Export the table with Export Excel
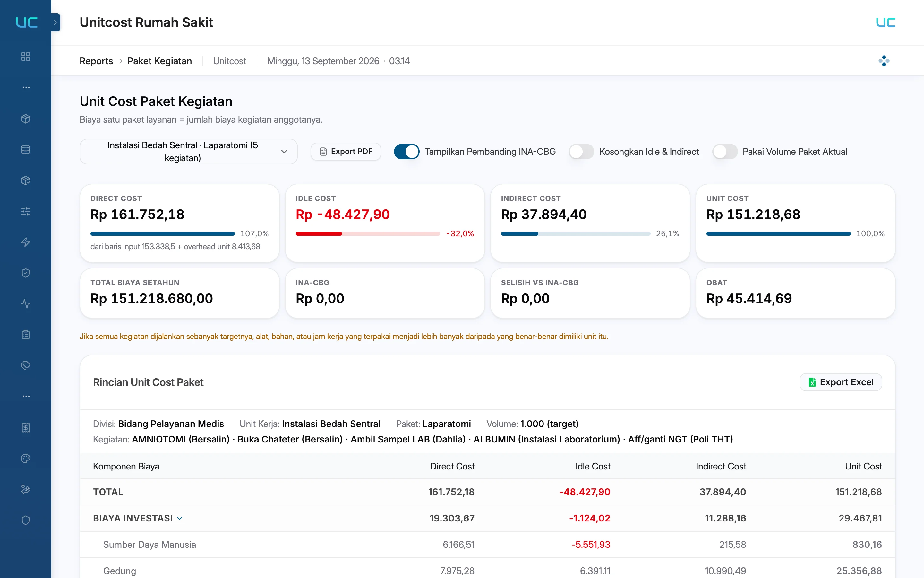924x578 pixels. click(x=841, y=382)
